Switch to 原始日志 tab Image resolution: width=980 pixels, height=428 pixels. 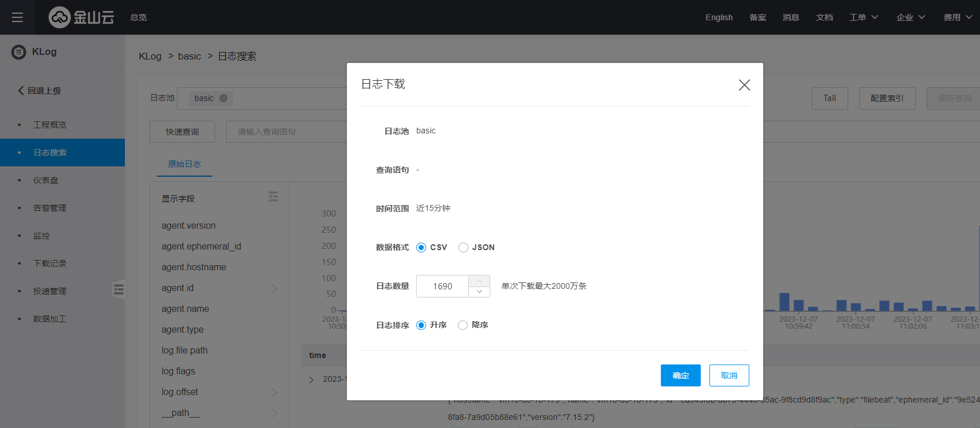[x=184, y=164]
